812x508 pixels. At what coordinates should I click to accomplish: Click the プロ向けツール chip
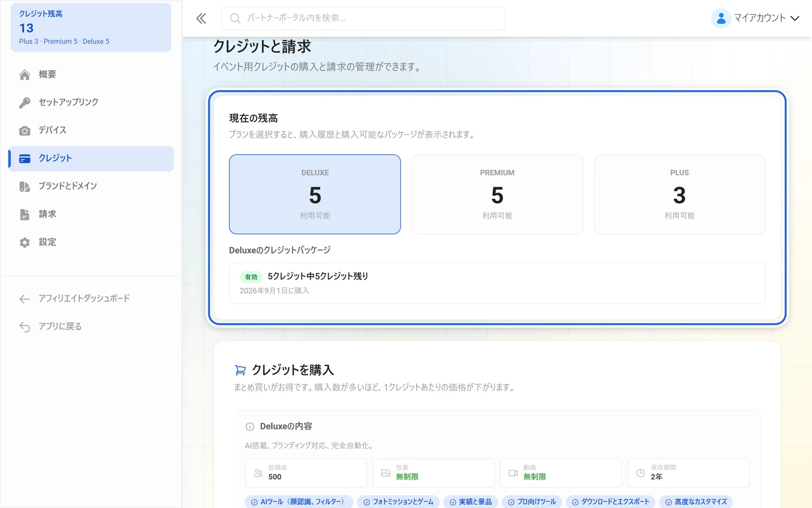(x=532, y=502)
